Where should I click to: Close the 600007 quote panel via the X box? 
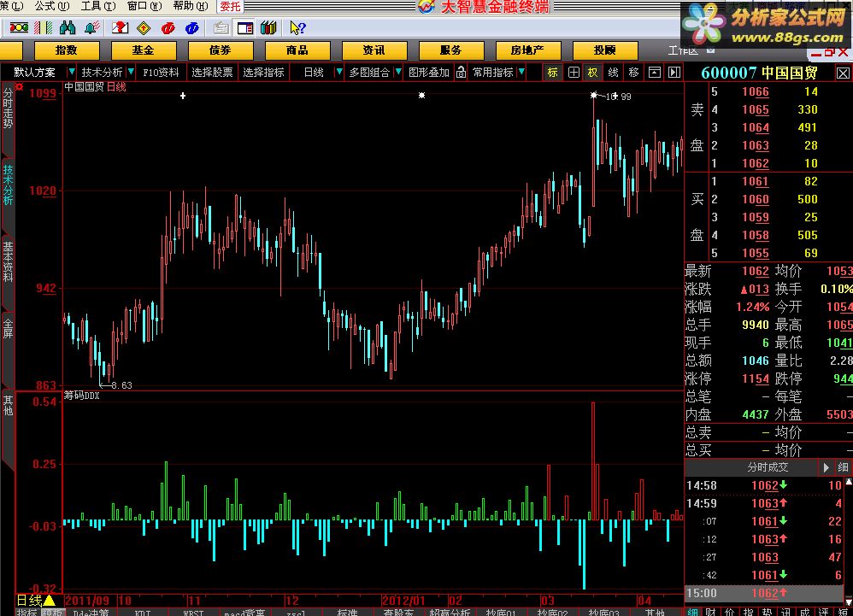point(843,73)
